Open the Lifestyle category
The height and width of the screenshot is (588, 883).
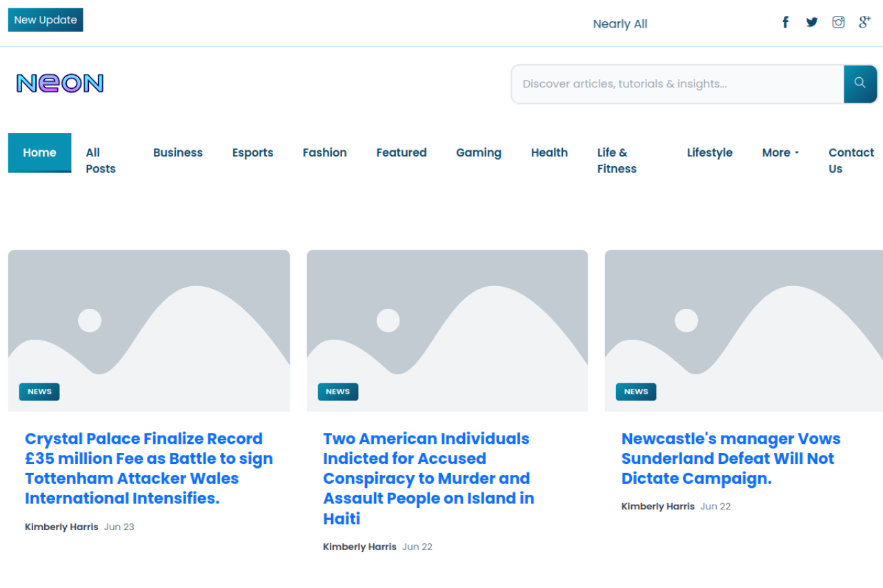(710, 153)
